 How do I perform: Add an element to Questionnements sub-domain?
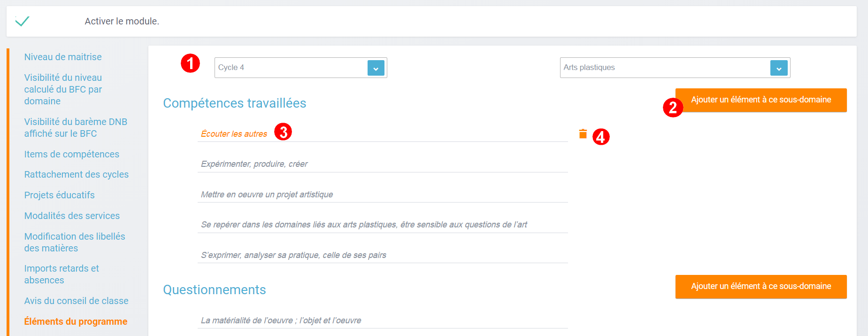pyautogui.click(x=761, y=286)
